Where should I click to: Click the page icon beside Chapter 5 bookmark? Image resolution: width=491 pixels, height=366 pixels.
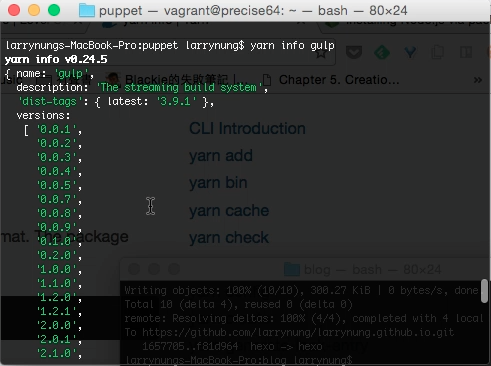click(x=267, y=80)
